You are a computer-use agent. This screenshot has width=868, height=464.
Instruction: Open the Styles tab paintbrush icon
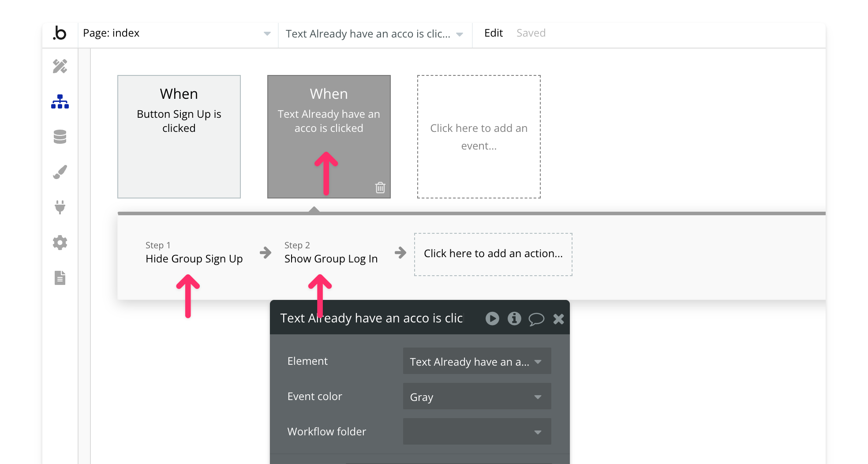click(x=60, y=172)
